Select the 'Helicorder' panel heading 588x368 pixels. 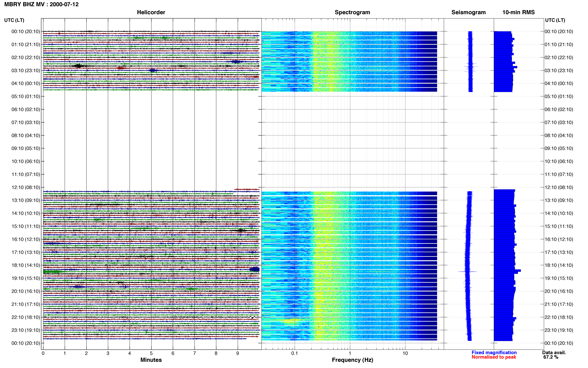(x=151, y=12)
